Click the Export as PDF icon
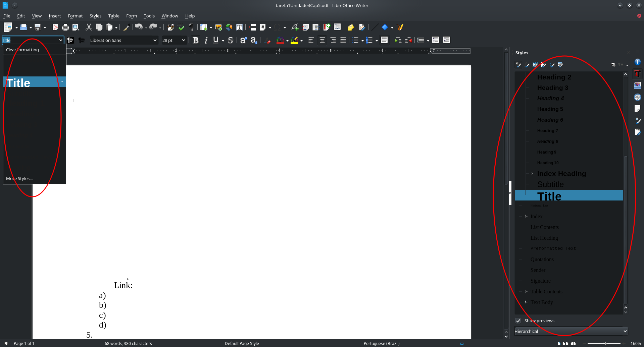 pyautogui.click(x=55, y=27)
